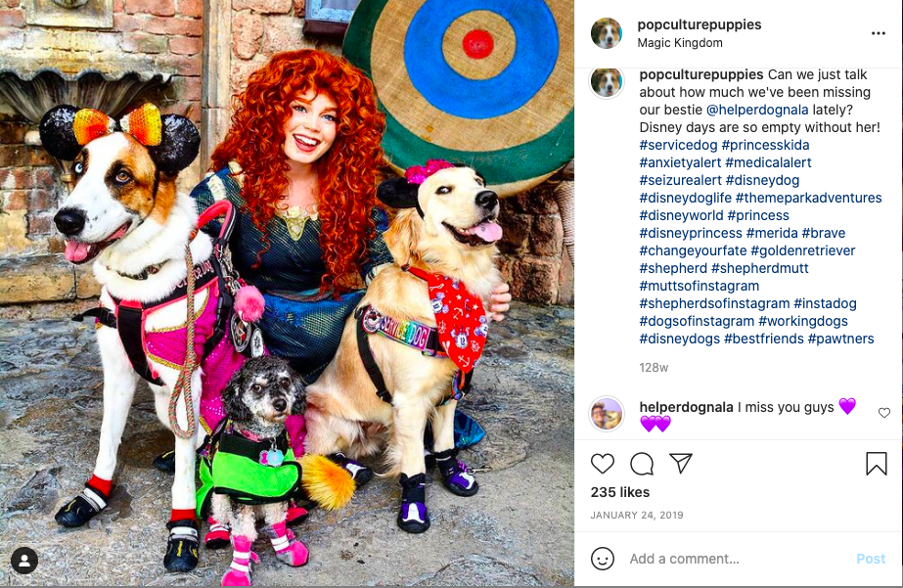Open the popculturepuppies header profile picture
Image resolution: width=903 pixels, height=588 pixels.
click(607, 33)
